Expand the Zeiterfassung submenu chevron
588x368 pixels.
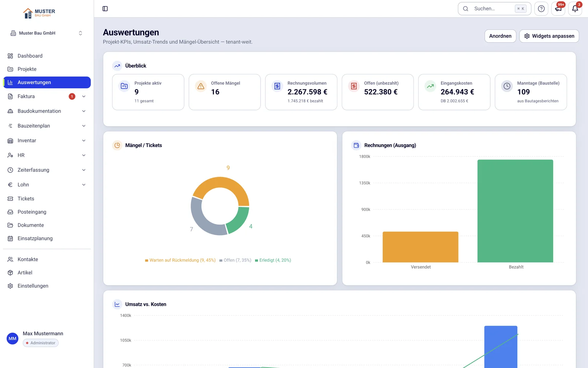tap(84, 170)
